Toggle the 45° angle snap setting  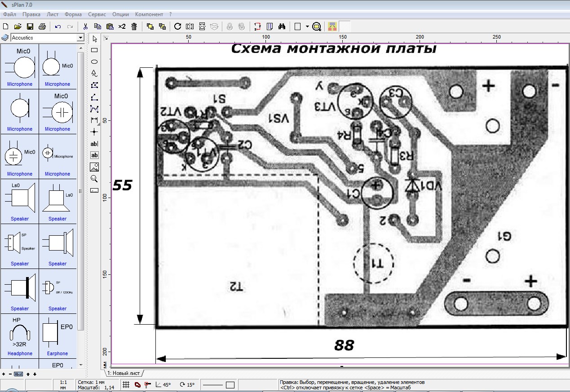coord(163,385)
